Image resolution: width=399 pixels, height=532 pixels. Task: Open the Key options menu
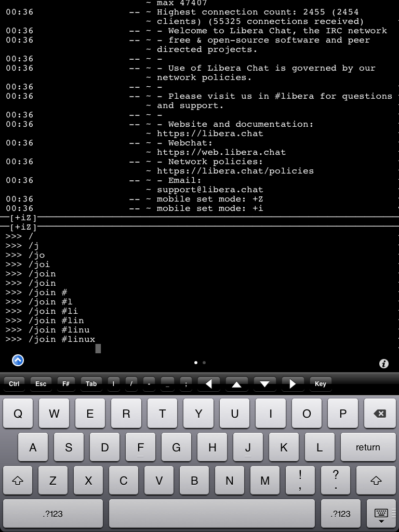pos(320,384)
